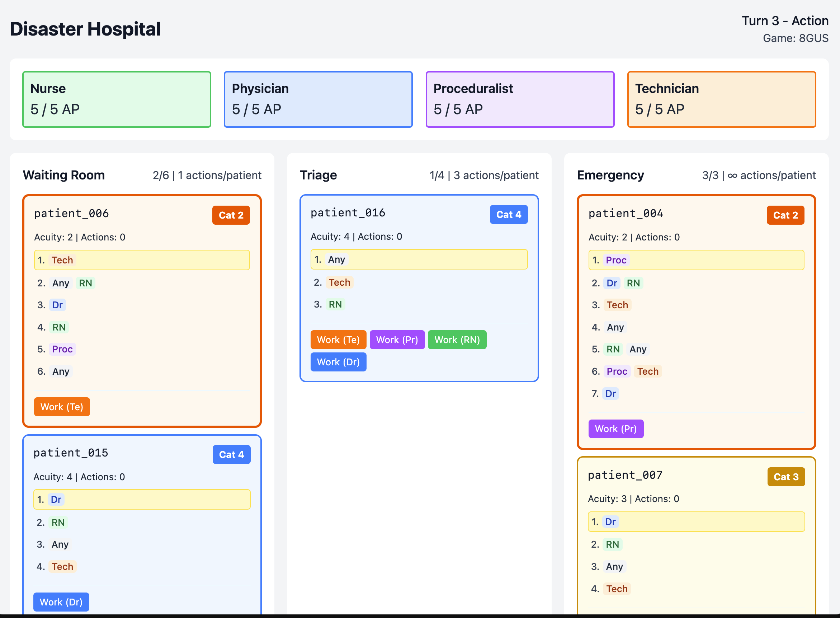Image resolution: width=840 pixels, height=618 pixels.
Task: Click the Emergency column heading
Action: (x=610, y=175)
